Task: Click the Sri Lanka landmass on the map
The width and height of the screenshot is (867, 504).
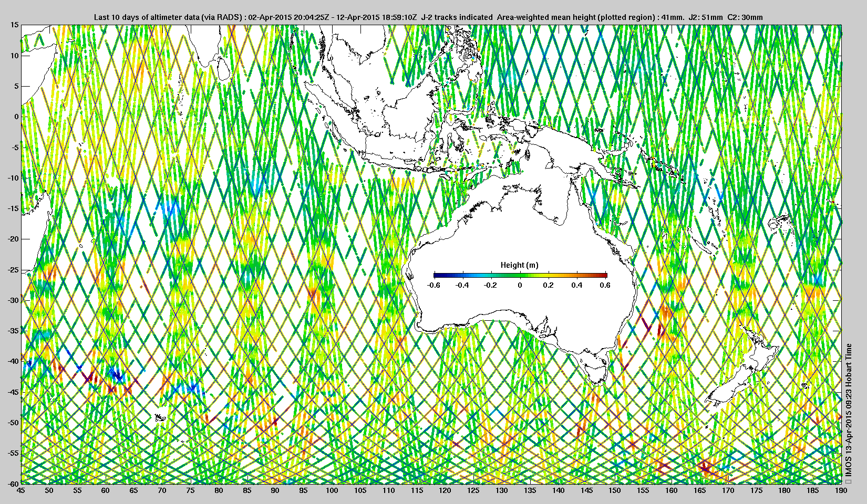Action: (224, 69)
